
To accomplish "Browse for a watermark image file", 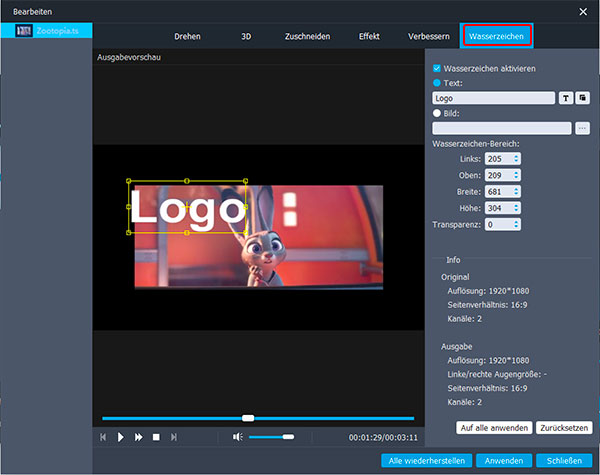I will click(582, 128).
